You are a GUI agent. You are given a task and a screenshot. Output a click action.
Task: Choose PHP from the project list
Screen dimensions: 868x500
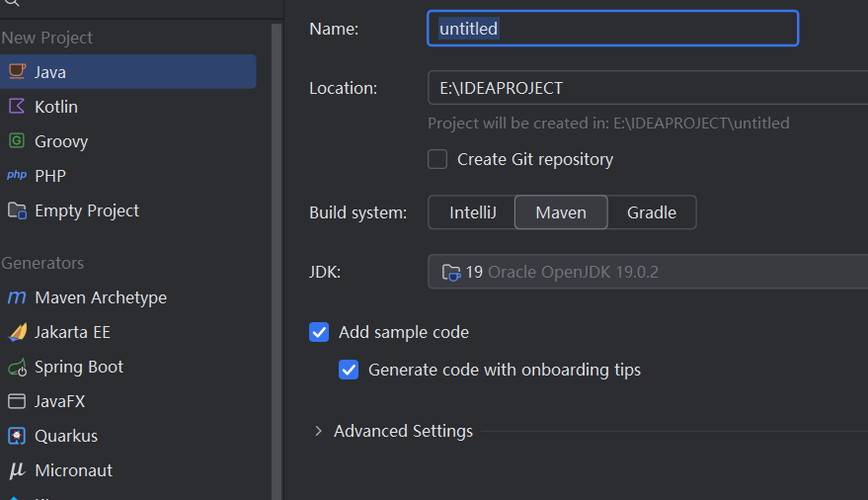(127, 176)
